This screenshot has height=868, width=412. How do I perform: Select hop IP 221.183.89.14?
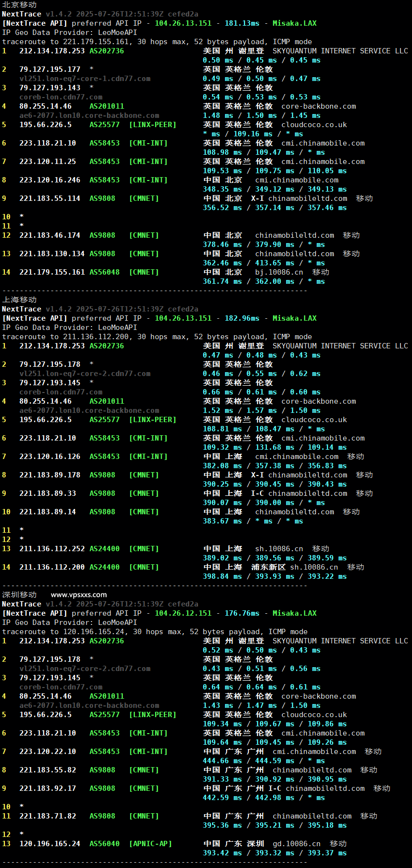pos(48,512)
